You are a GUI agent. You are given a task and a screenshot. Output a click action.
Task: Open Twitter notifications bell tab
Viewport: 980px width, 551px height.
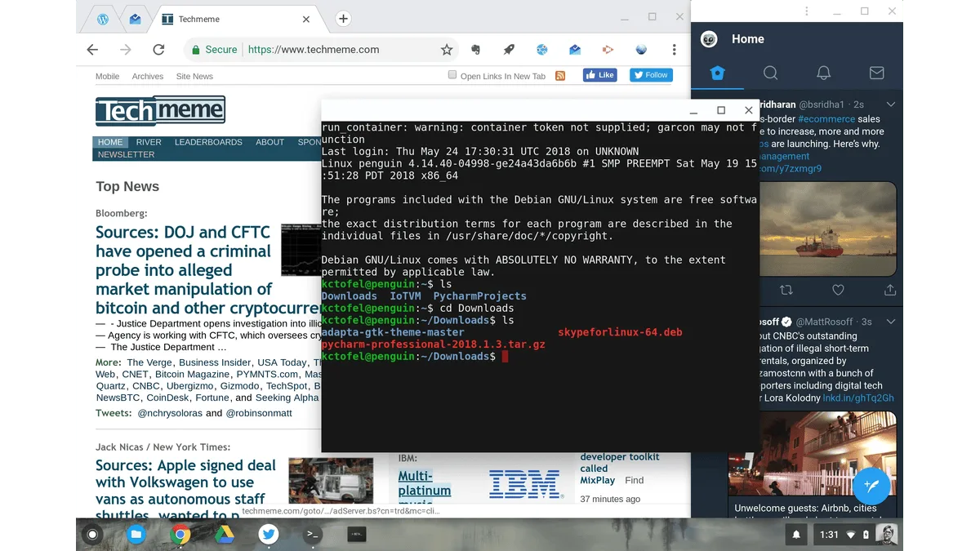point(823,73)
